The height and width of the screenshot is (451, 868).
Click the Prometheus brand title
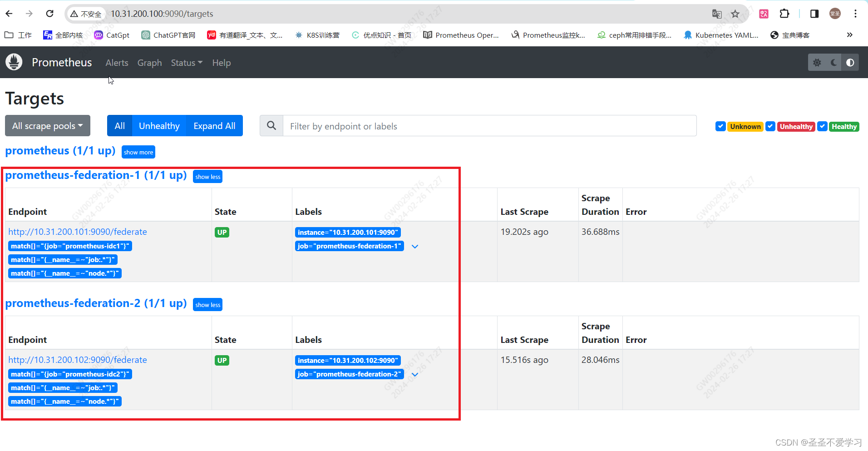62,62
